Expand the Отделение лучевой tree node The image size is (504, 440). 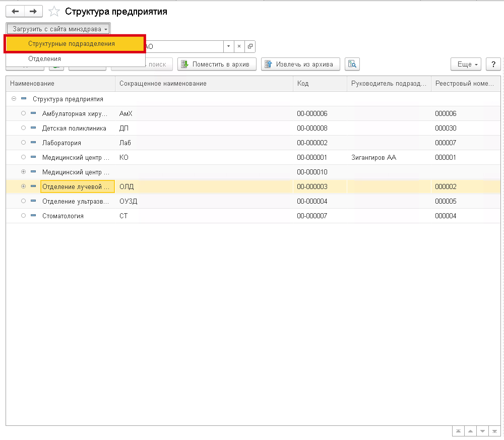click(x=23, y=186)
